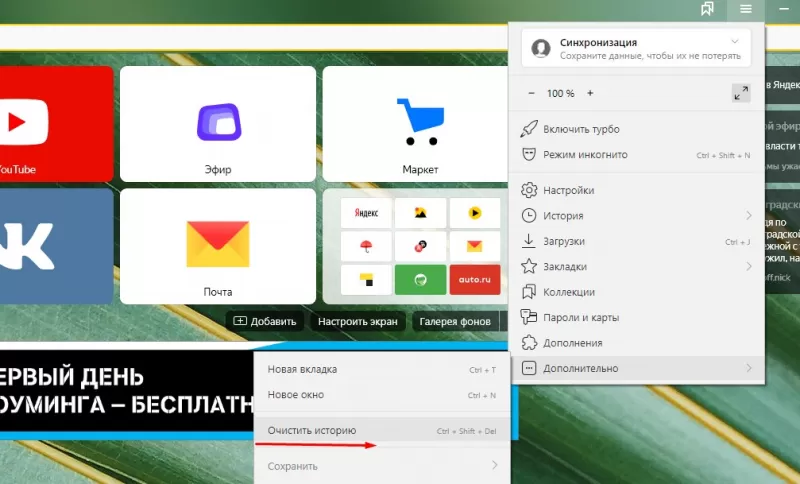The width and height of the screenshot is (800, 484).
Task: Open the hamburger main menu button
Action: click(x=745, y=9)
